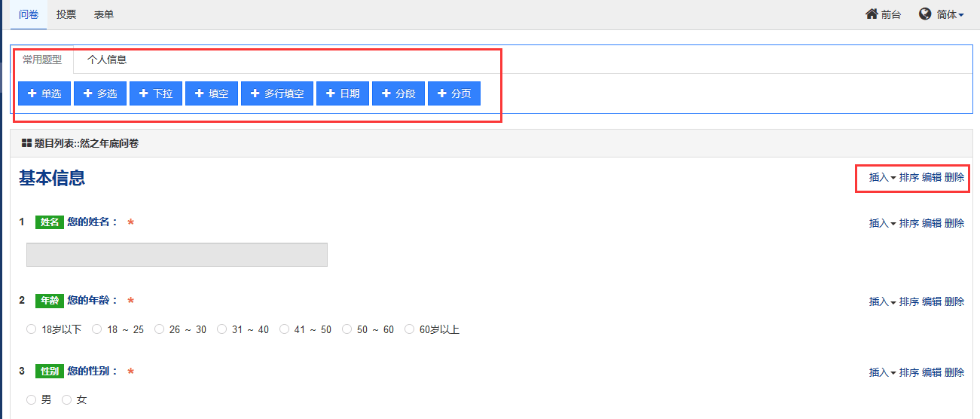Screen dimensions: 980x419
Task: Click 排序 for 年龄 question
Action: (909, 301)
